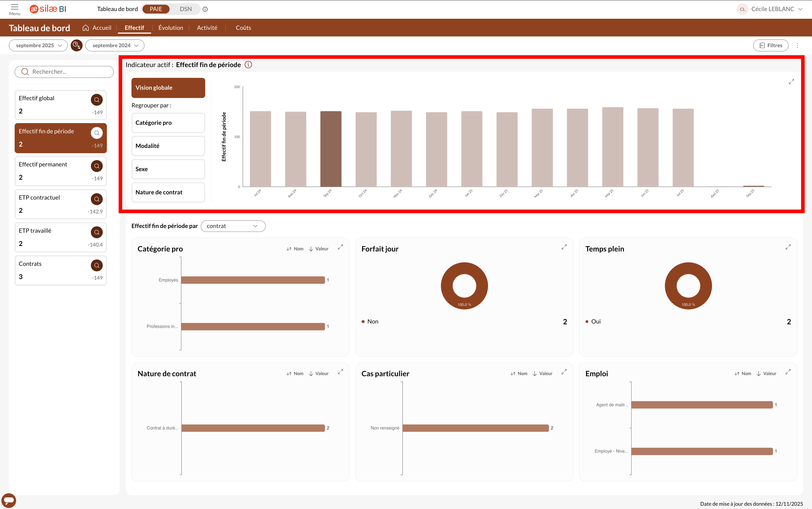Screen dimensions: 812x509
Task: Click the Filtres button
Action: click(771, 46)
